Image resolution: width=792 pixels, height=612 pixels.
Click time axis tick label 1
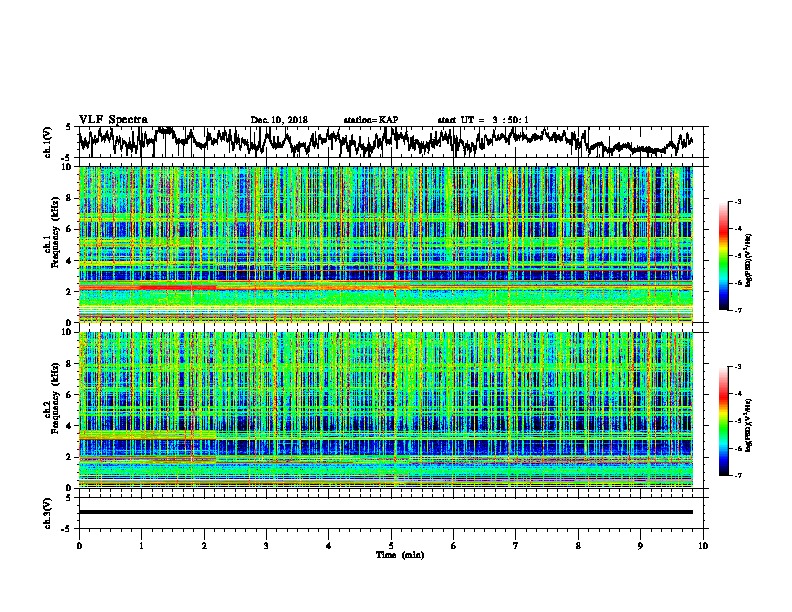pyautogui.click(x=141, y=545)
